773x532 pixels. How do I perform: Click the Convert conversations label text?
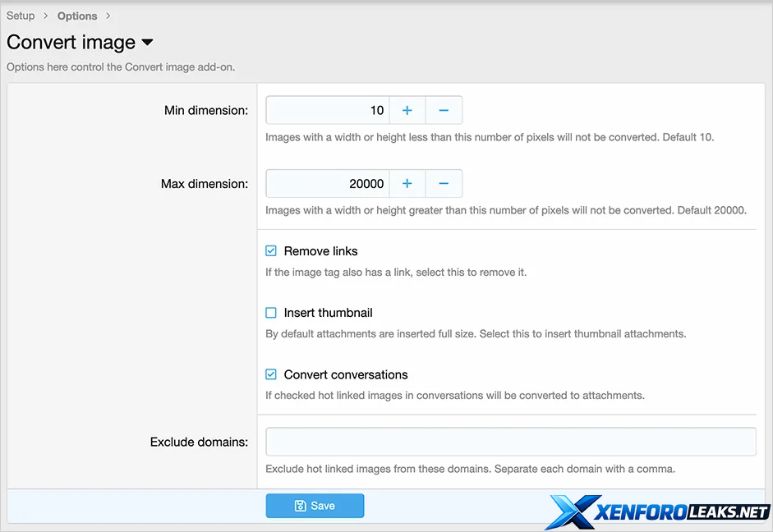345,374
